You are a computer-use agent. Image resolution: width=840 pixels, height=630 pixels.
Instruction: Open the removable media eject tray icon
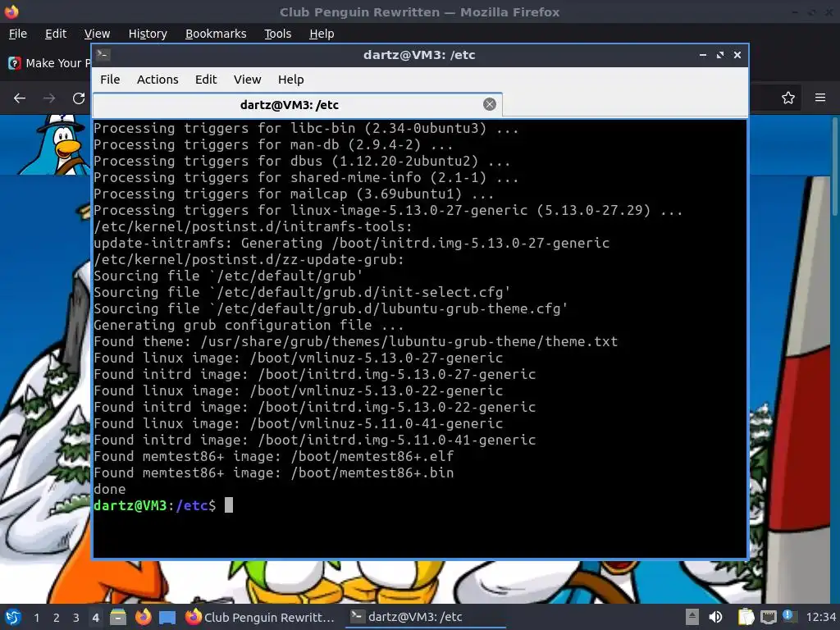[692, 617]
